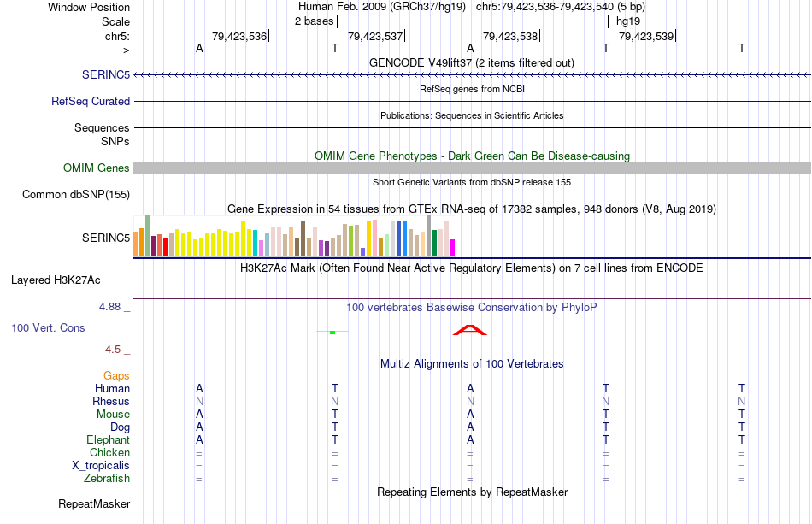Click the 'Scale' track label
Viewport: 812px width, 524px height.
tap(115, 21)
